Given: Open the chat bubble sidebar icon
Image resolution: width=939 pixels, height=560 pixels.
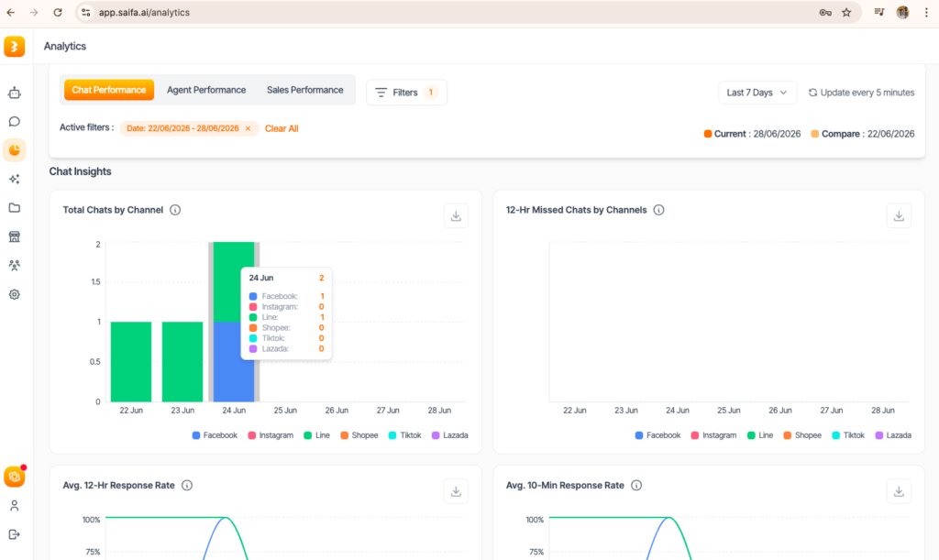Looking at the screenshot, I should [15, 122].
